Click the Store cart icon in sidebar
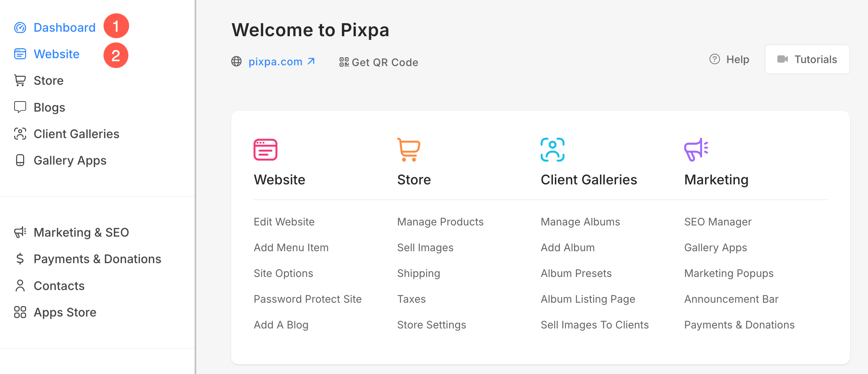The height and width of the screenshot is (374, 868). tap(20, 81)
